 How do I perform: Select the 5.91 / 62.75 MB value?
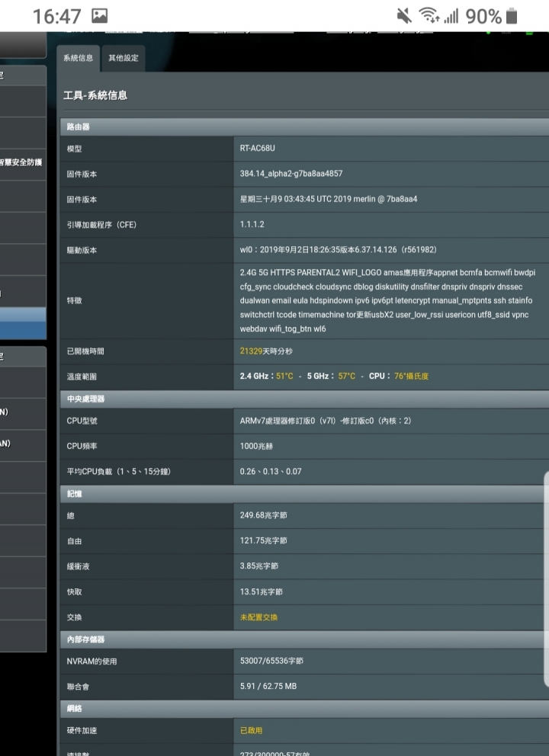click(x=268, y=686)
